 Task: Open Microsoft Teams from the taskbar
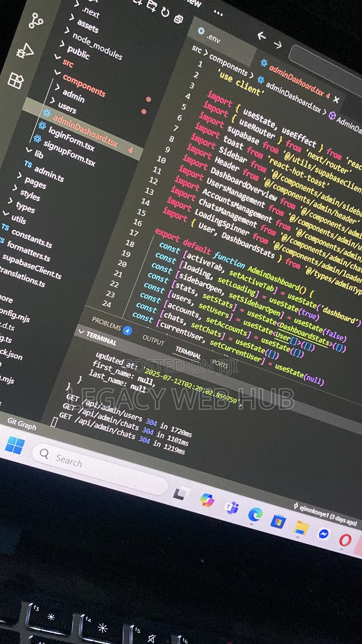click(231, 507)
